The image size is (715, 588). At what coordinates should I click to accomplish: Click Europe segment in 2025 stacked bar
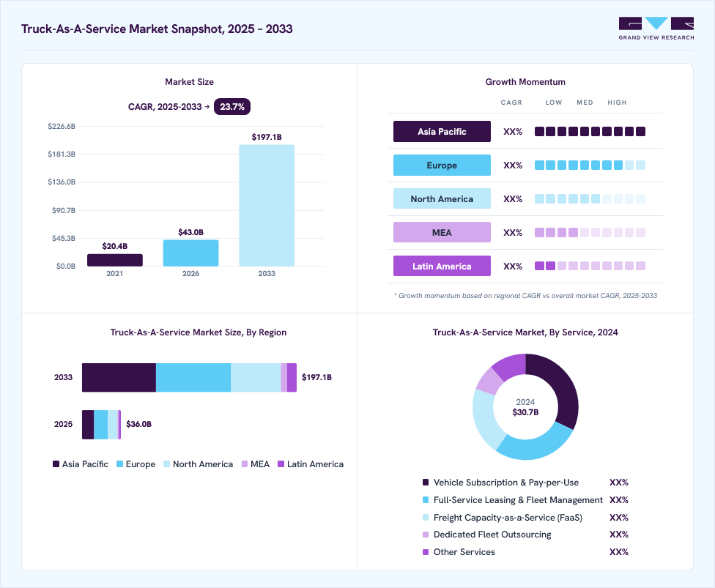click(101, 425)
